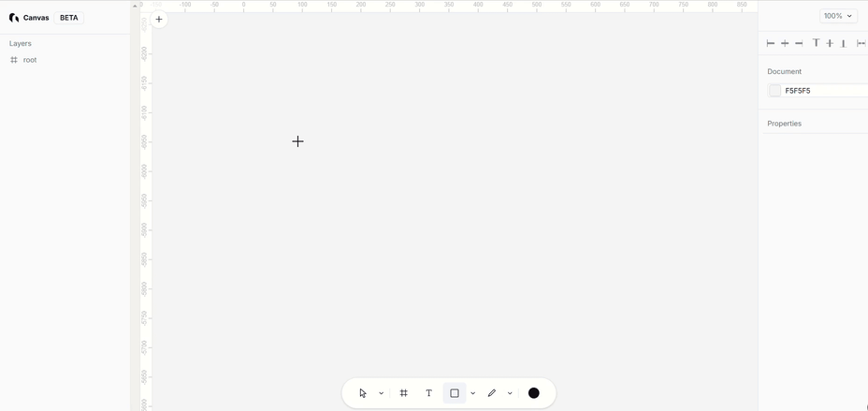Align selection to top edge
Screen dimensions: 868x411
[x=816, y=43]
